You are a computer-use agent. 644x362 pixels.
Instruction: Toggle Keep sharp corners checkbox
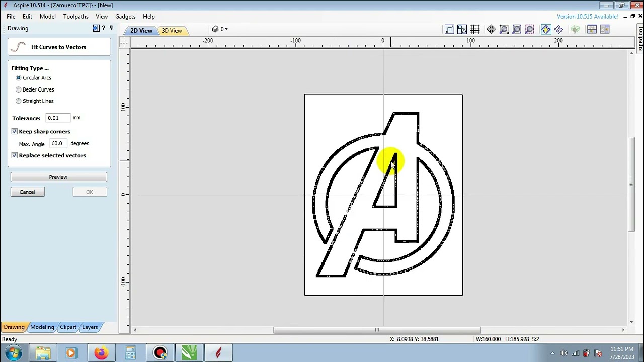click(x=15, y=131)
